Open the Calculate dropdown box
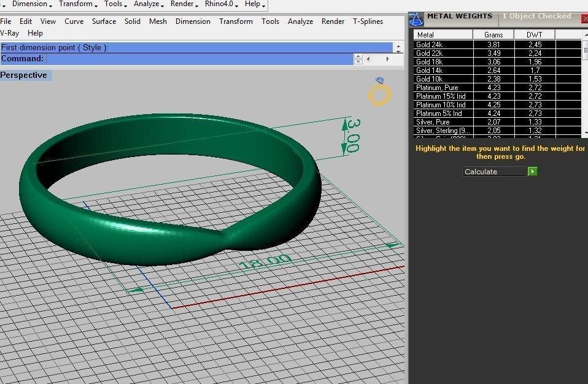588x384 pixels. (500, 172)
